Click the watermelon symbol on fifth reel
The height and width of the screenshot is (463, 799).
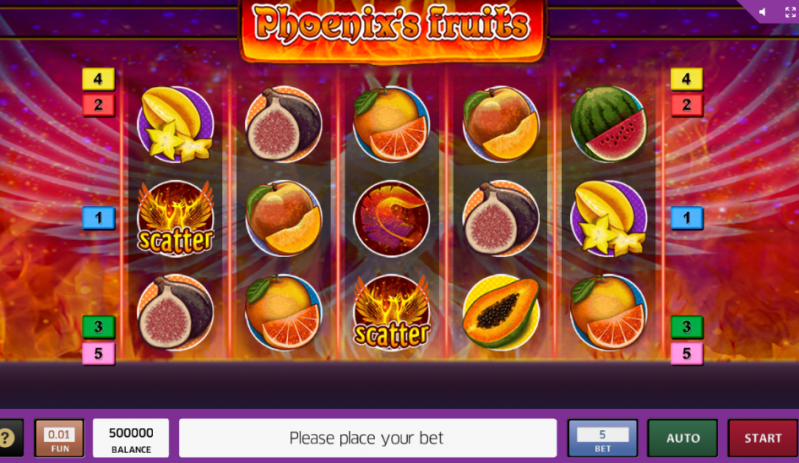(x=608, y=124)
